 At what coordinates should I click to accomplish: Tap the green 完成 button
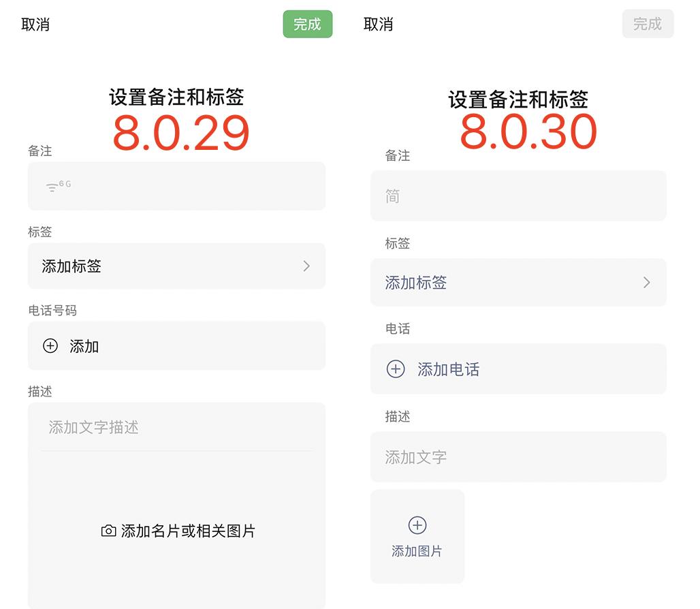pos(307,24)
